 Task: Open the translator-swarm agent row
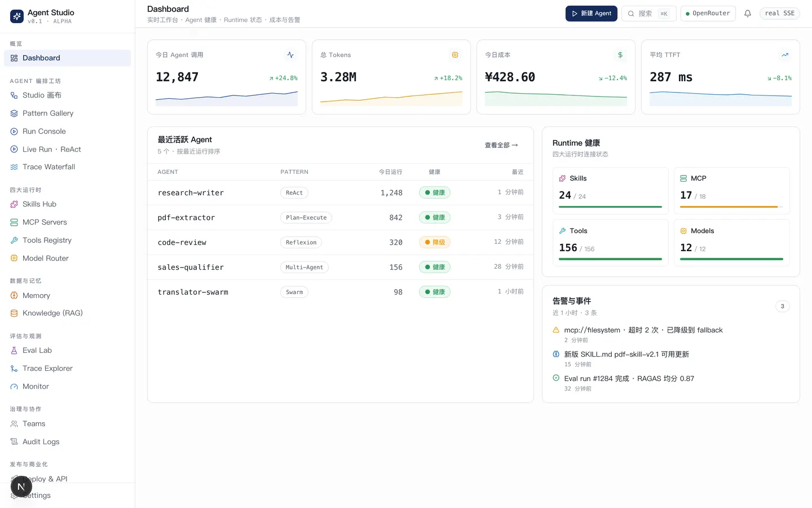[341, 292]
